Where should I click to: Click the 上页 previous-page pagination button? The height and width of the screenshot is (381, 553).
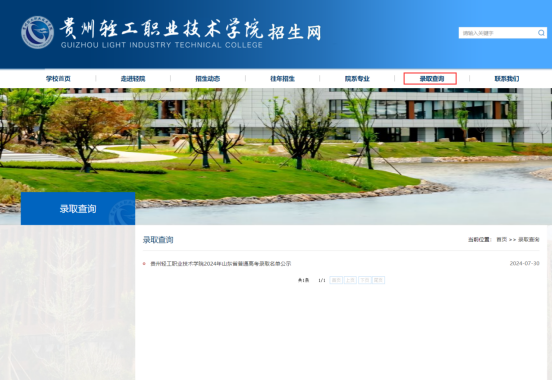[350, 280]
